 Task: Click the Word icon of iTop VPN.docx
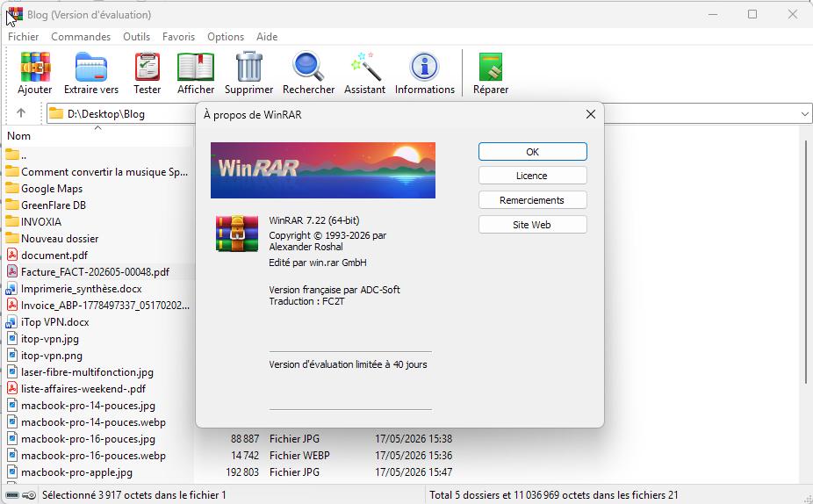tap(12, 322)
